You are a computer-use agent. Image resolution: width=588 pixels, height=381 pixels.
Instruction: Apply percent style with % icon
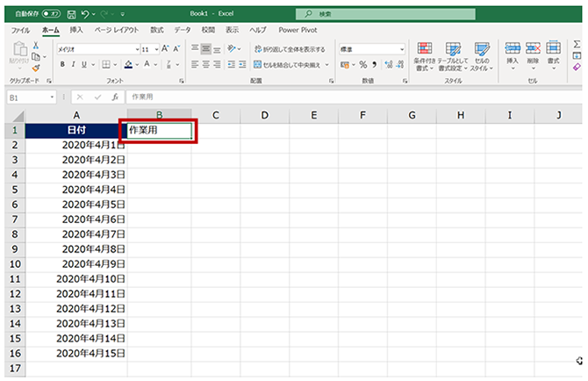click(362, 64)
